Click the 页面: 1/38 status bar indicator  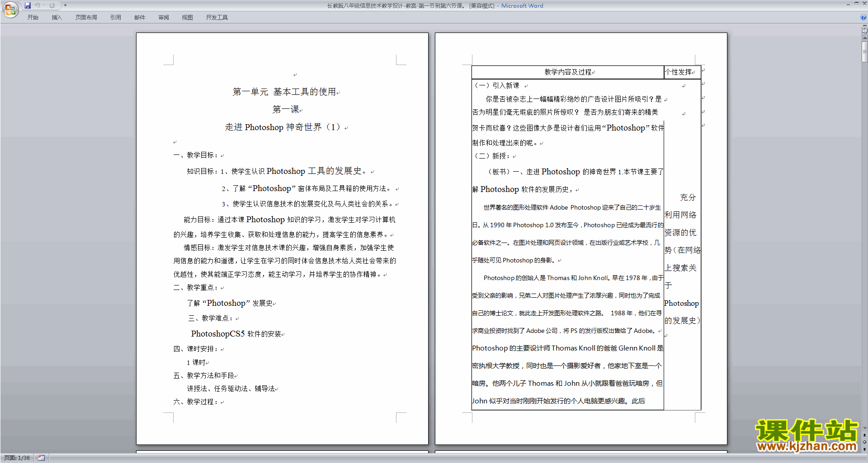pos(17,458)
